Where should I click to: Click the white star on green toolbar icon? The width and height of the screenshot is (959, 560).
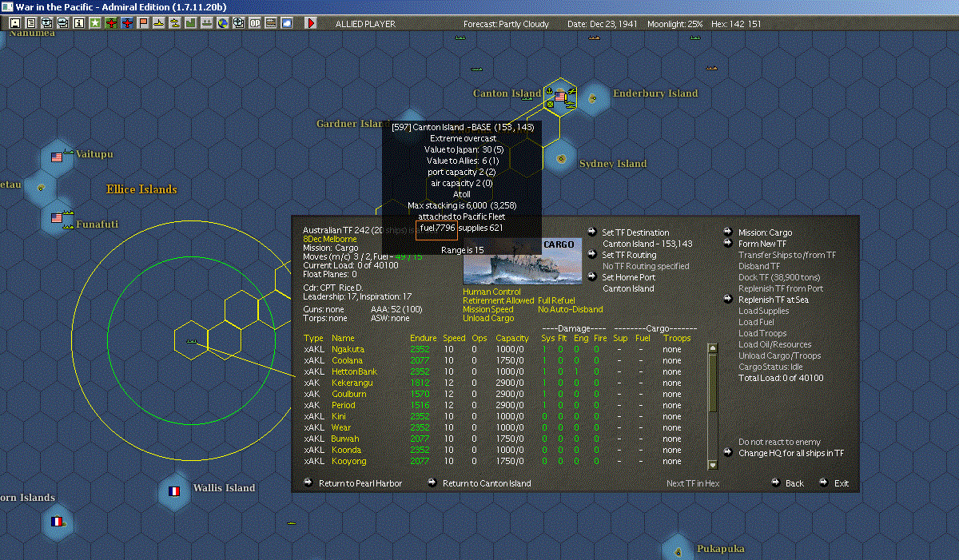click(x=95, y=23)
